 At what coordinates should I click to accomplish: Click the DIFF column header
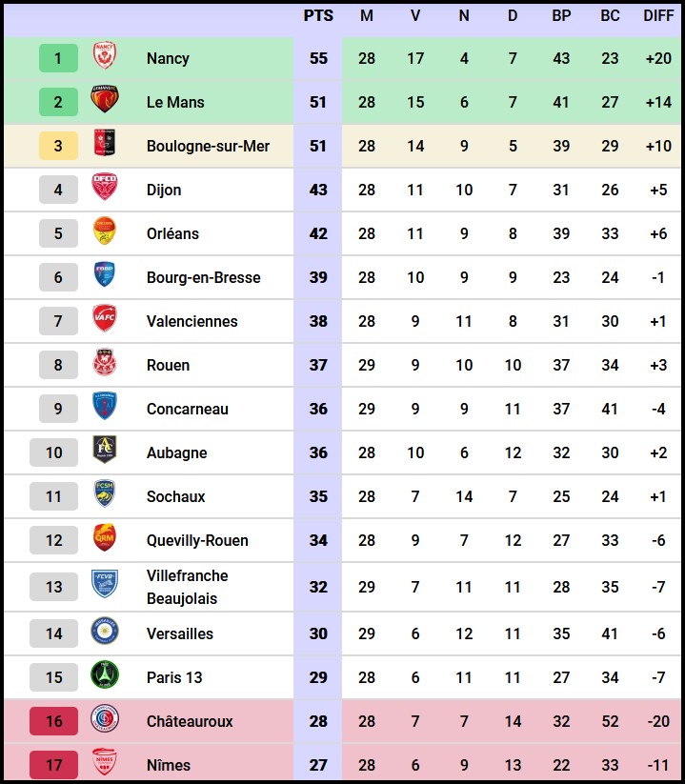658,16
